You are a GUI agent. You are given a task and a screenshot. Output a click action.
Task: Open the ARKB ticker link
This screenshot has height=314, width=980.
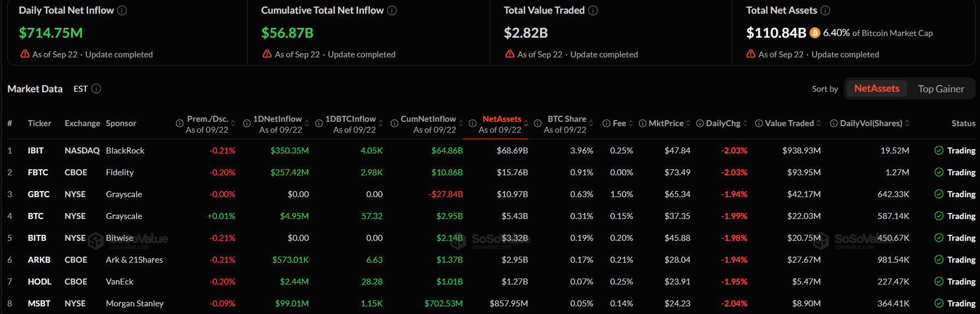click(39, 259)
